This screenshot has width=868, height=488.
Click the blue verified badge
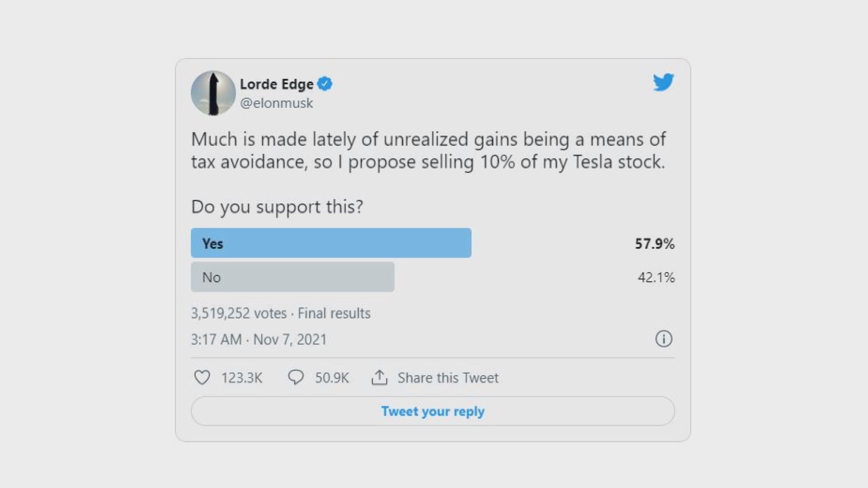pyautogui.click(x=325, y=84)
